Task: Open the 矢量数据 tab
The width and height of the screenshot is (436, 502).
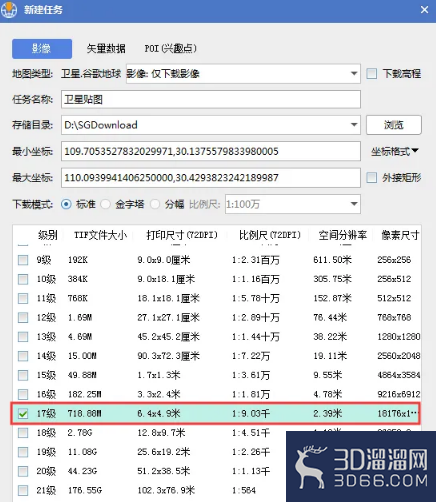Action: pyautogui.click(x=106, y=49)
